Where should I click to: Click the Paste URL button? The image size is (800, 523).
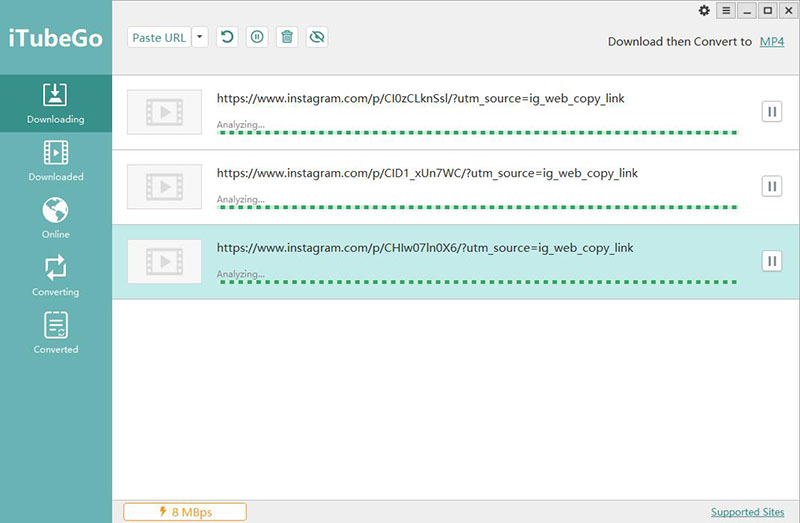159,37
